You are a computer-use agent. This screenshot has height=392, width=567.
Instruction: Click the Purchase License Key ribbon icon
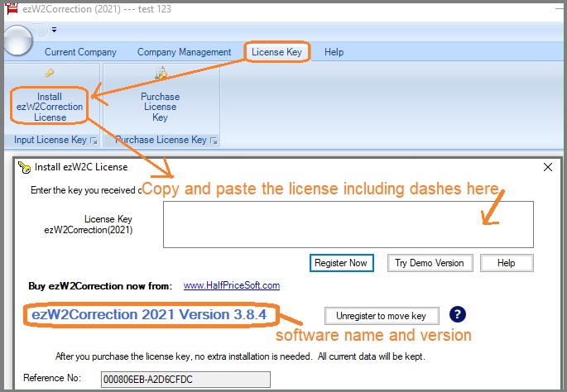[x=160, y=74]
